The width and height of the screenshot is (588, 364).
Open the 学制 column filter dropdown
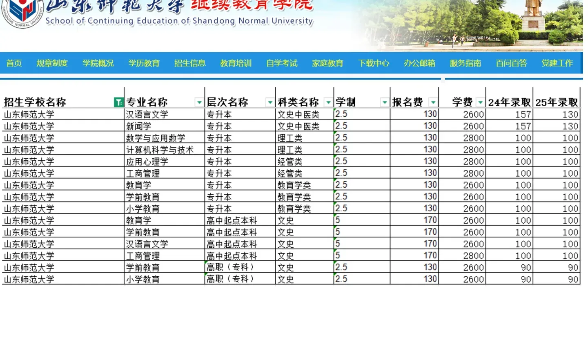384,103
